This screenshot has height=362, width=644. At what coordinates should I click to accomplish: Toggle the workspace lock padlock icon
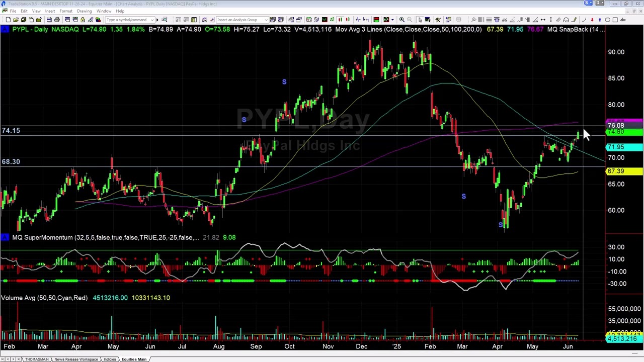pos(82,20)
